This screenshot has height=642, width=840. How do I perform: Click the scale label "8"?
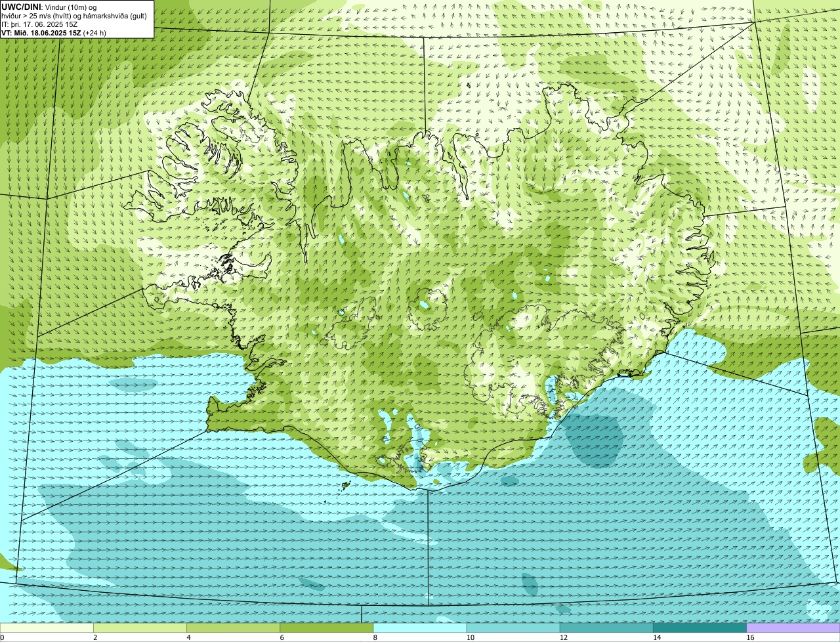[x=375, y=637]
